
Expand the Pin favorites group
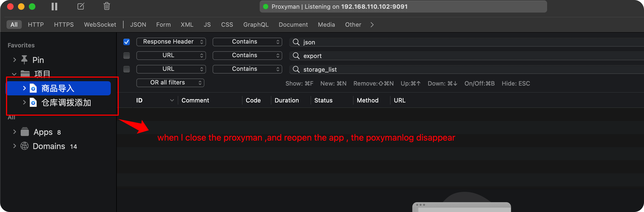pyautogui.click(x=14, y=60)
